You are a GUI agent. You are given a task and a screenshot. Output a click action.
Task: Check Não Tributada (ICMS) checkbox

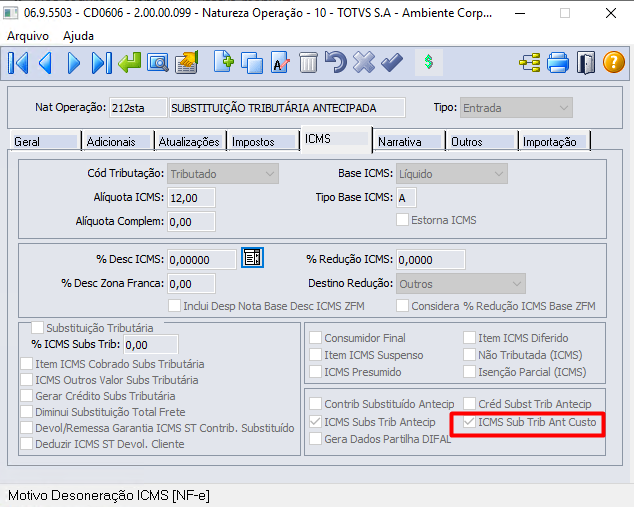[x=469, y=355]
